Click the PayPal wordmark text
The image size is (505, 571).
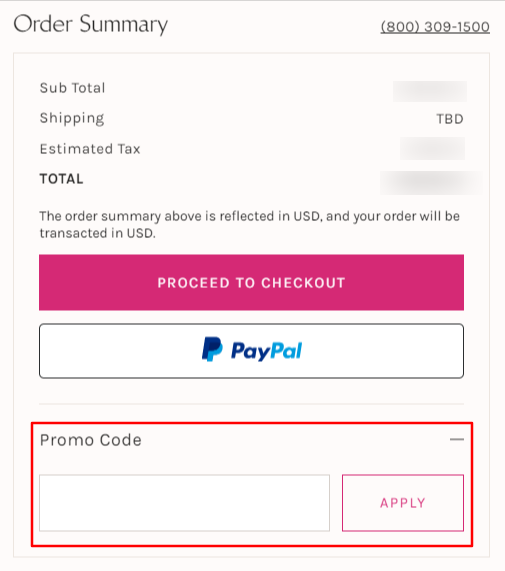coord(266,351)
